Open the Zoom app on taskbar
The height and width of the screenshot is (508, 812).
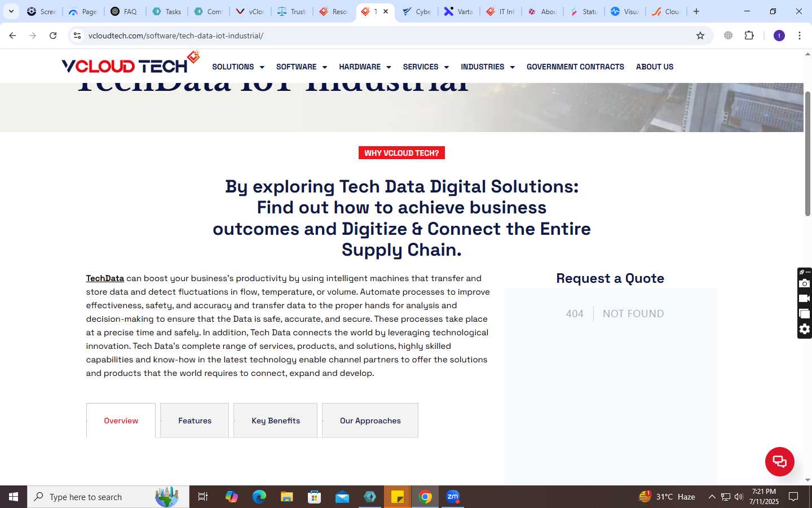(x=453, y=497)
